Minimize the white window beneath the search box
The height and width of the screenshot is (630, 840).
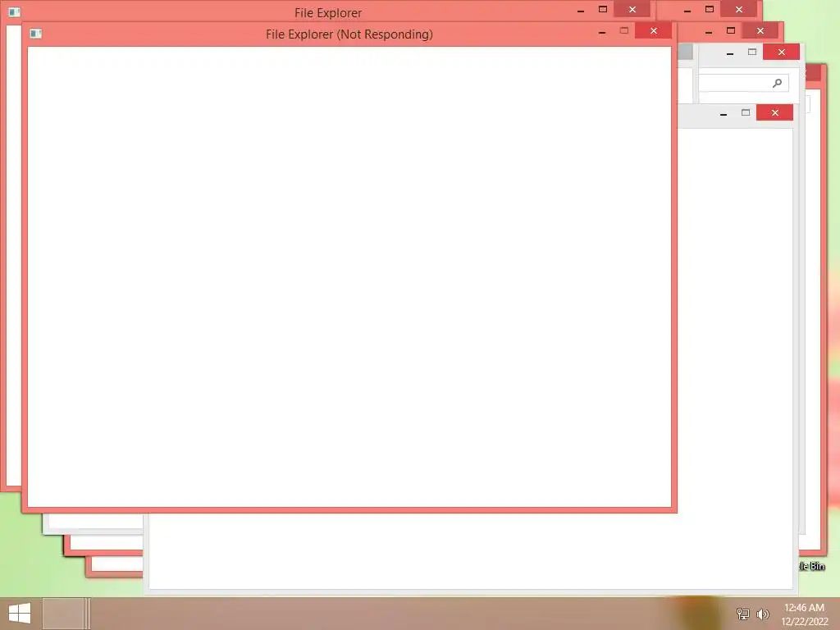tap(724, 113)
